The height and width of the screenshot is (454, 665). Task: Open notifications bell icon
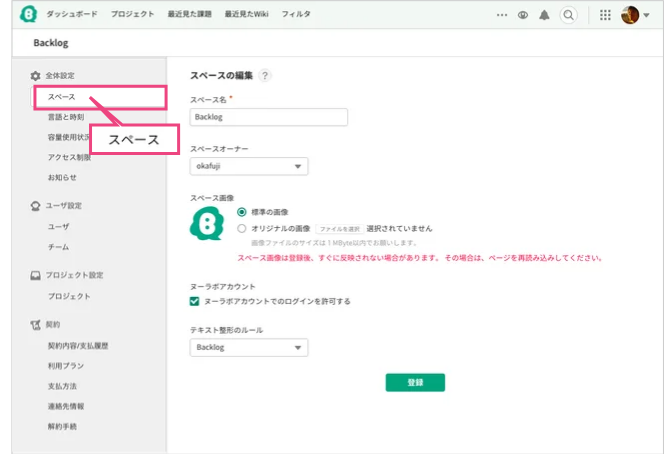pyautogui.click(x=544, y=15)
